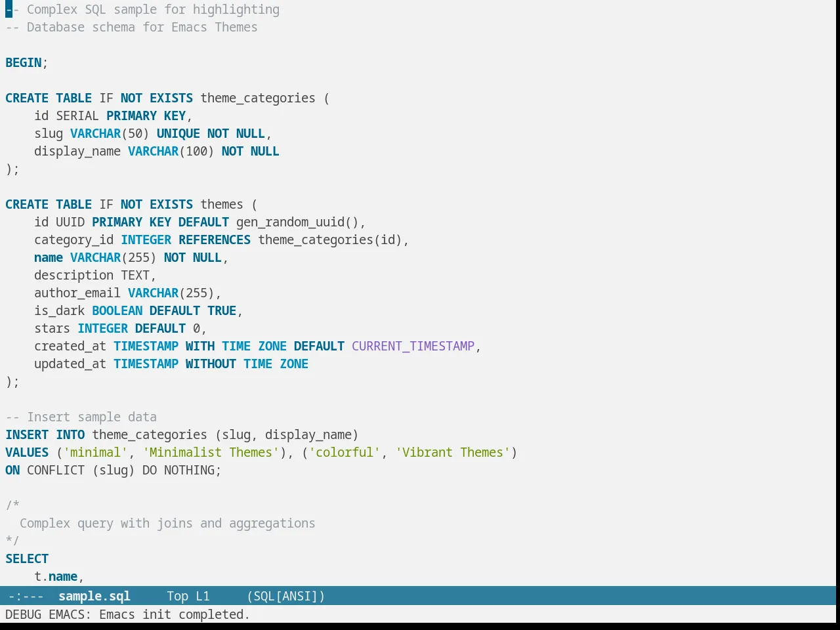Viewport: 840px width, 630px height.
Task: Click category_id column name
Action: (x=73, y=240)
